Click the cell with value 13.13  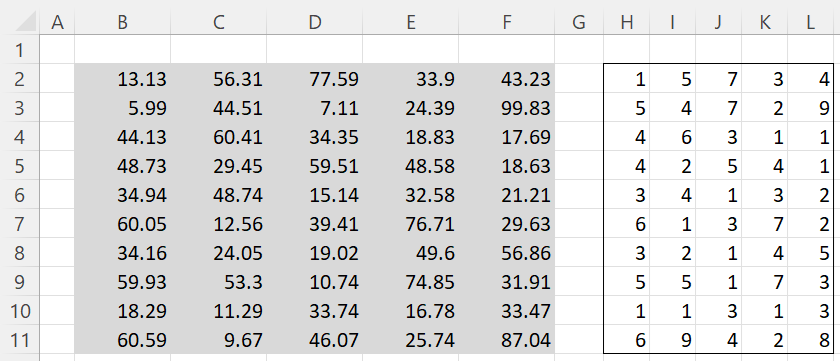pos(123,79)
